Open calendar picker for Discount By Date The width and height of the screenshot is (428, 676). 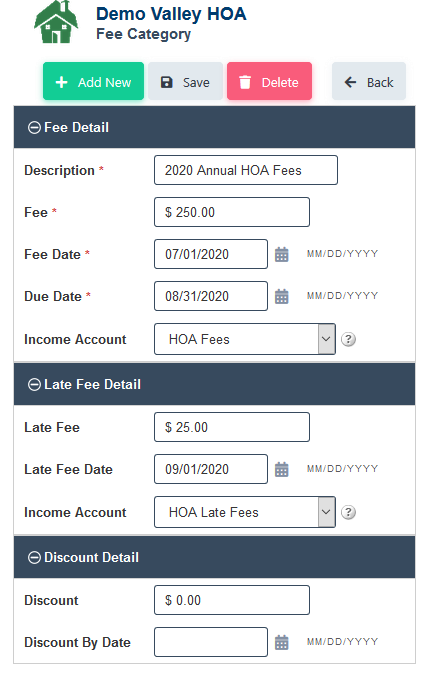(281, 642)
